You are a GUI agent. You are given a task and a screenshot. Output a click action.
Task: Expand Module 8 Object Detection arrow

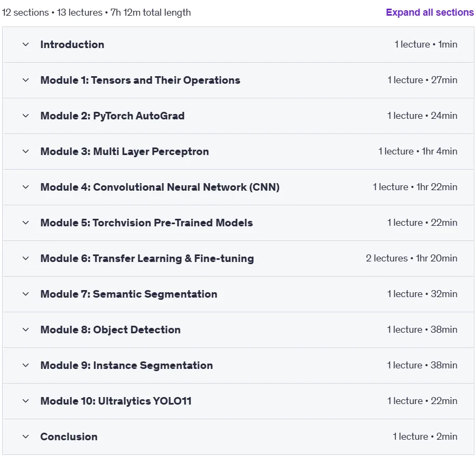(26, 330)
